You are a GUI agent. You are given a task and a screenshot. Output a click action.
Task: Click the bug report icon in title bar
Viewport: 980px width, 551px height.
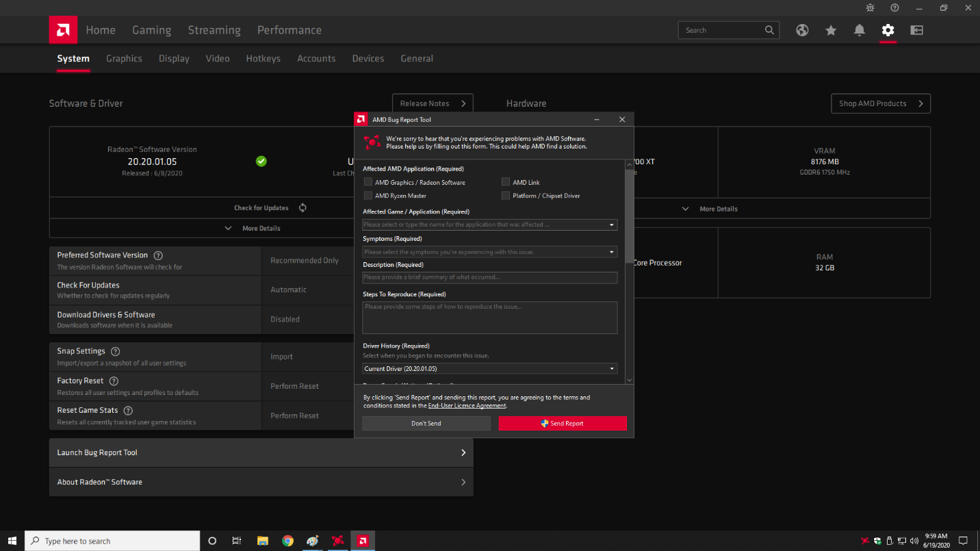click(870, 8)
